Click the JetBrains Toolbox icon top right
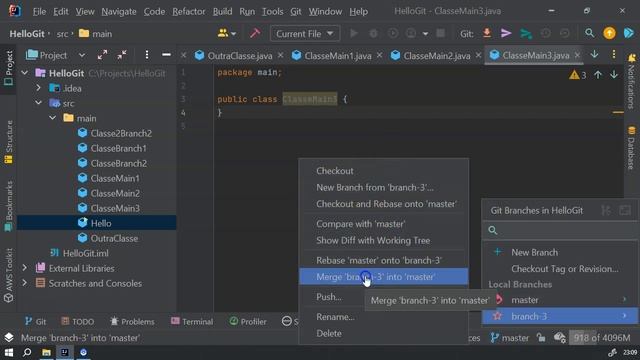The image size is (640, 360). tap(629, 33)
